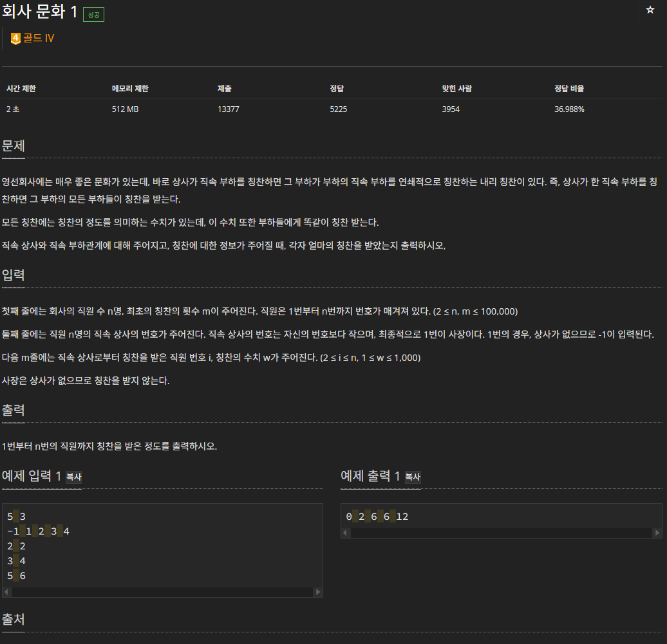Click right arrow of example input scrollbar
This screenshot has height=644, width=667.
coord(318,592)
